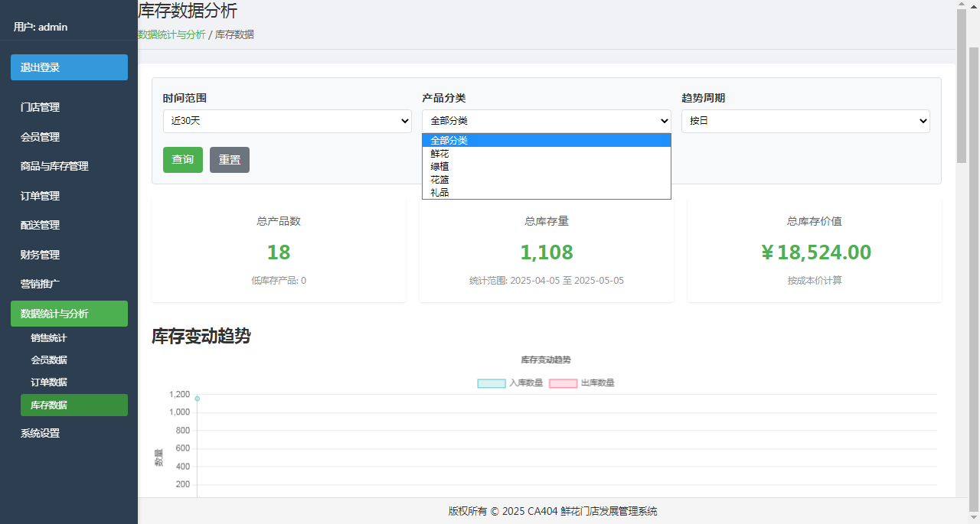Follow the 数据统计与分析 breadcrumb link
Image resolution: width=980 pixels, height=524 pixels.
[171, 34]
